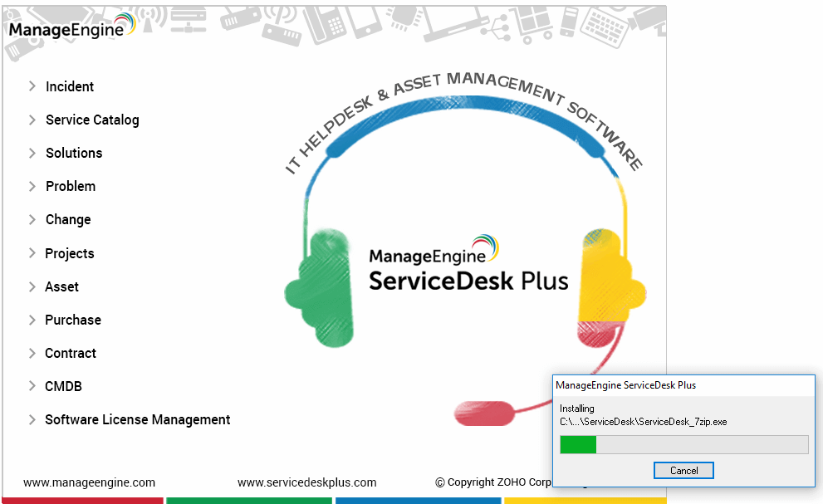The image size is (823, 504).
Task: Select the Solutions label
Action: [x=74, y=153]
